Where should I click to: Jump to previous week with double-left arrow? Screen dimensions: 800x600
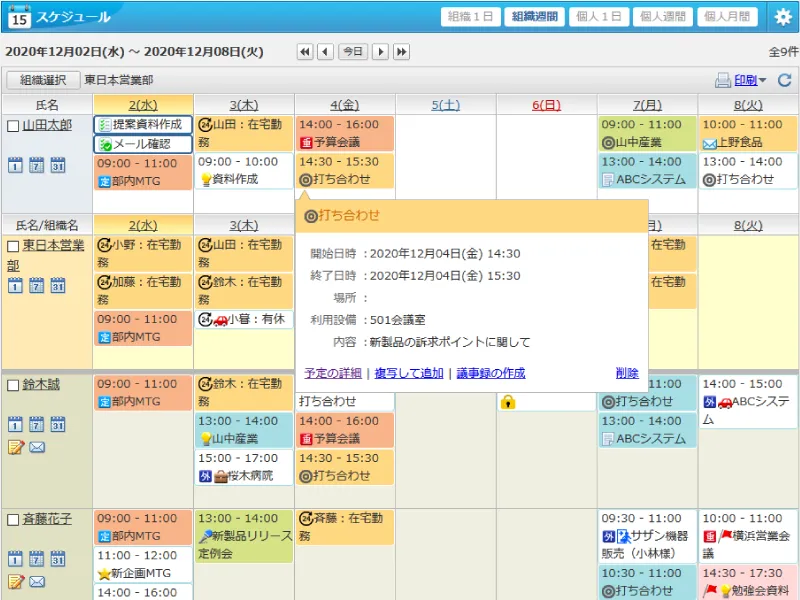pyautogui.click(x=305, y=52)
